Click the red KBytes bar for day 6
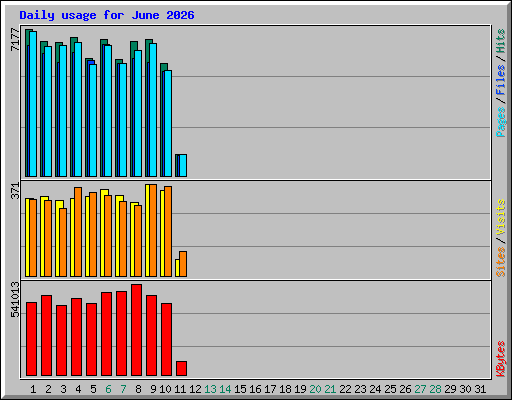This screenshot has height=400, width=512. tap(107, 334)
